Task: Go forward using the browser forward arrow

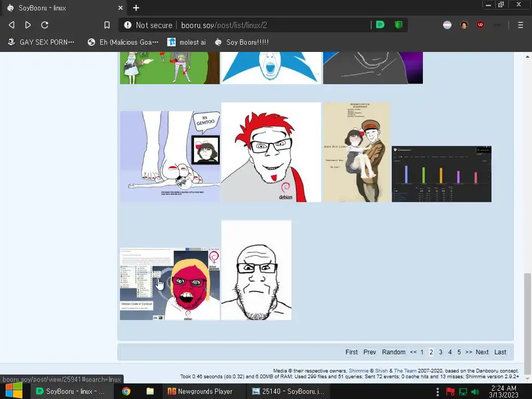Action: pyautogui.click(x=28, y=25)
